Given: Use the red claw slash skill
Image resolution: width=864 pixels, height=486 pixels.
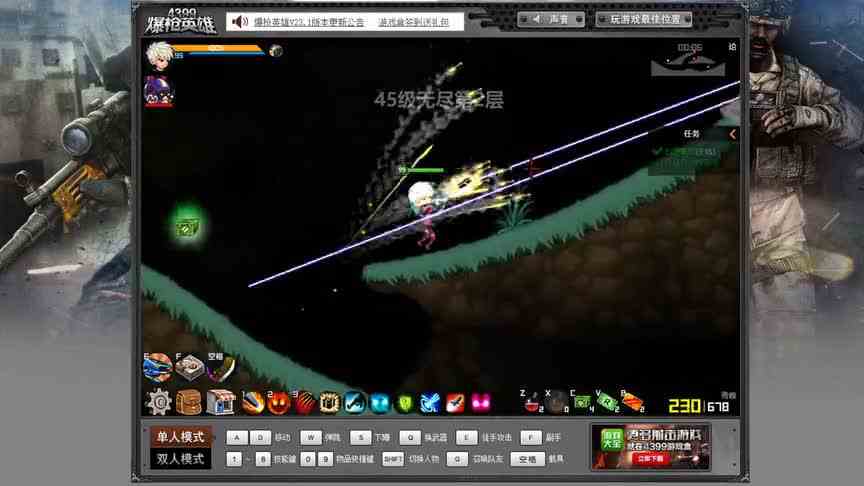Looking at the screenshot, I should pyautogui.click(x=304, y=403).
